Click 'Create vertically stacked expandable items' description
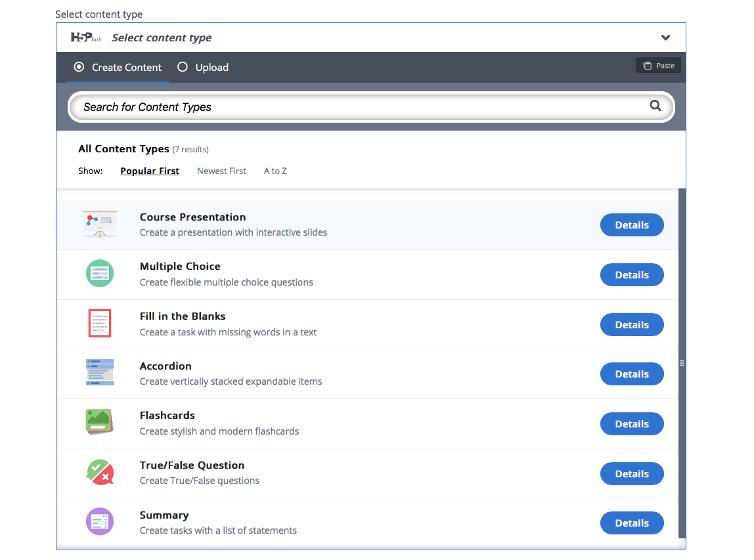This screenshot has height=560, width=754. coord(231,381)
